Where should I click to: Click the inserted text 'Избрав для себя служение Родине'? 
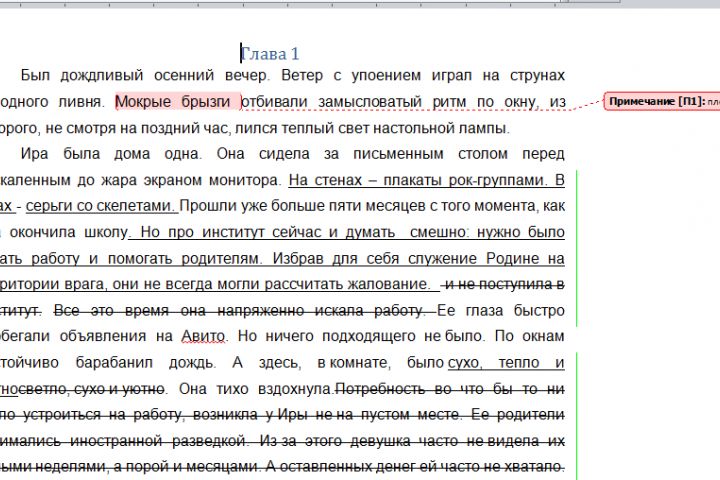(408, 258)
